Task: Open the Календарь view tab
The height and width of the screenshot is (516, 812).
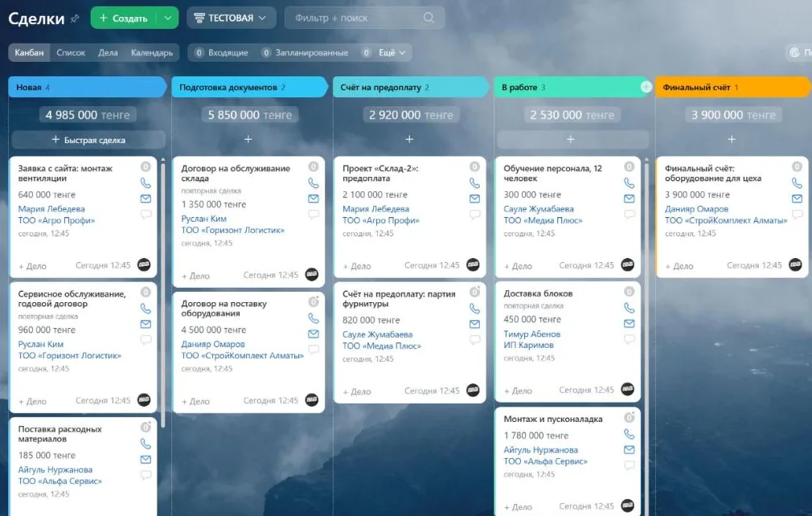Action: [152, 53]
